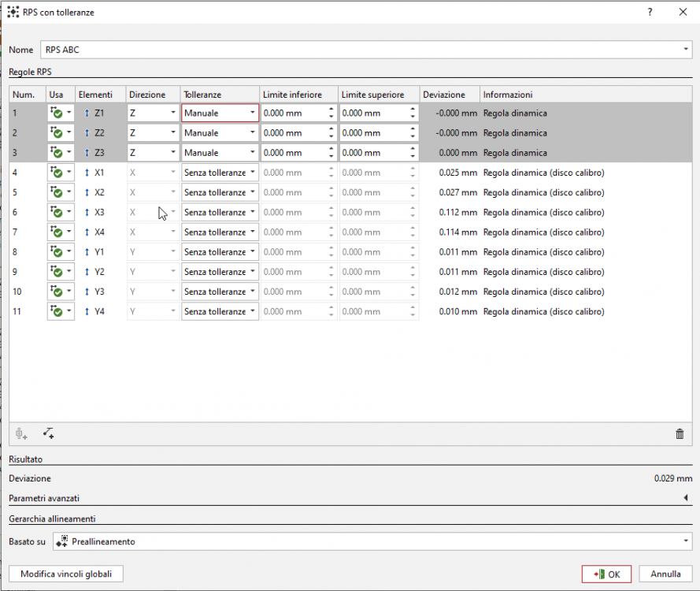Click Modifica vincoli globali button
The height and width of the screenshot is (591, 700).
66,574
